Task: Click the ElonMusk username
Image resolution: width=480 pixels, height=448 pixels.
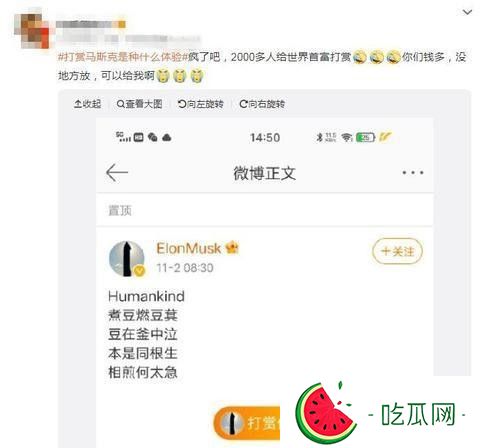Action: click(188, 248)
